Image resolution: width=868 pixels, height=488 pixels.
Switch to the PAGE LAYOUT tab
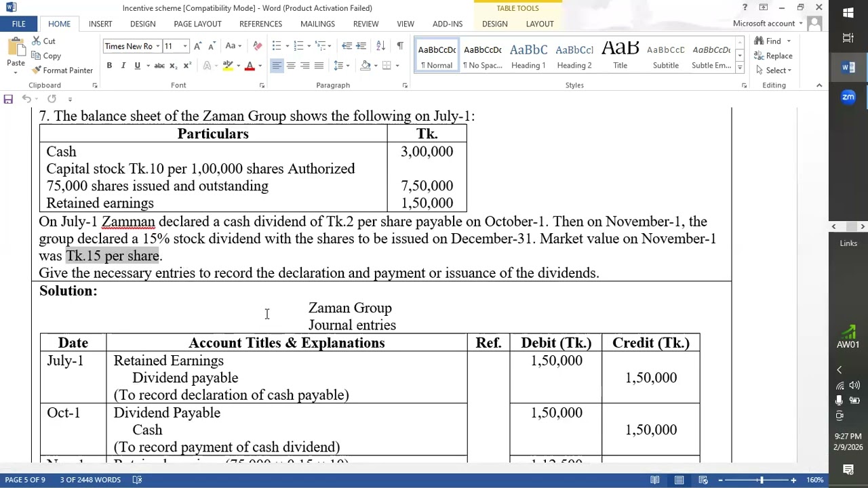pyautogui.click(x=197, y=24)
